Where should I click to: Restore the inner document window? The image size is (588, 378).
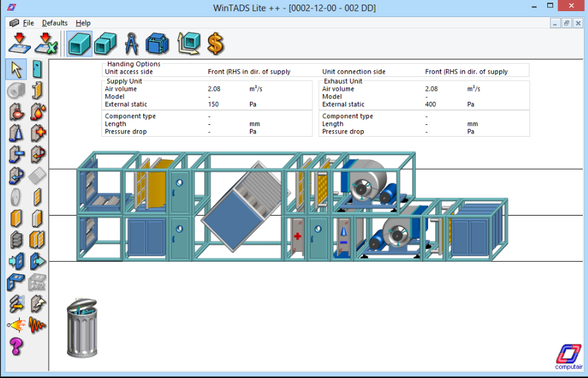pyautogui.click(x=567, y=23)
